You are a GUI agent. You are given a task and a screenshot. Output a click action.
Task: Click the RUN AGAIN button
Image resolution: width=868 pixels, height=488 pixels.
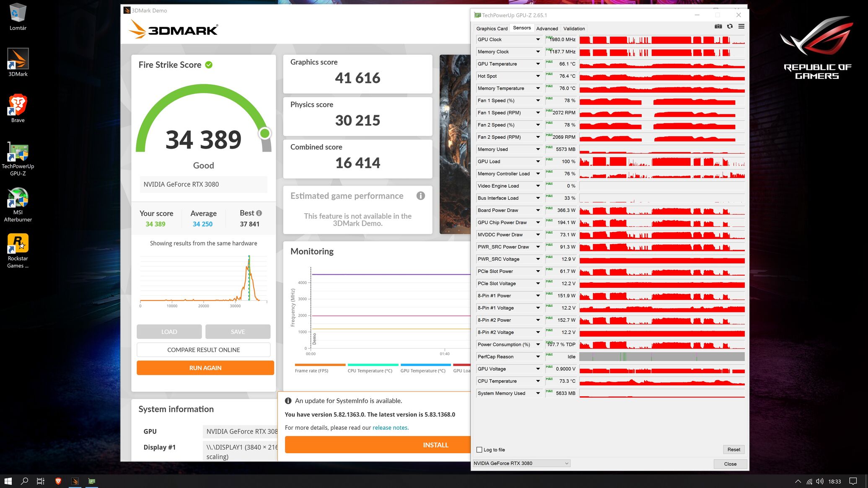(x=205, y=368)
